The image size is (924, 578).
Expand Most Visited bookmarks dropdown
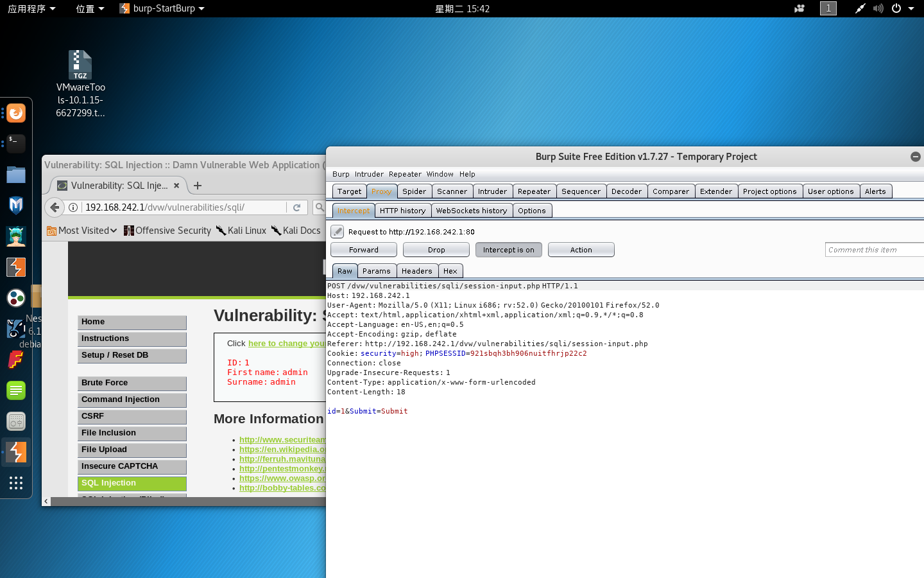(x=81, y=231)
